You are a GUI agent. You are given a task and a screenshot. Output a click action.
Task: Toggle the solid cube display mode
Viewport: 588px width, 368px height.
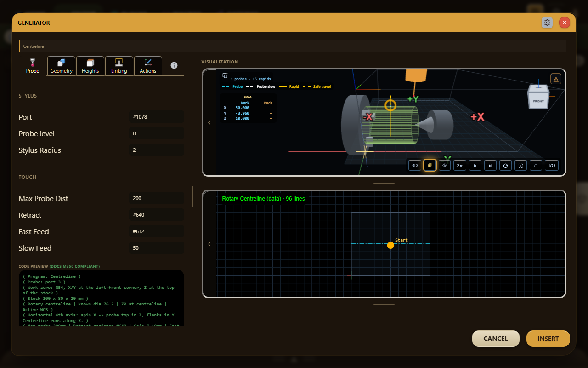(x=430, y=165)
